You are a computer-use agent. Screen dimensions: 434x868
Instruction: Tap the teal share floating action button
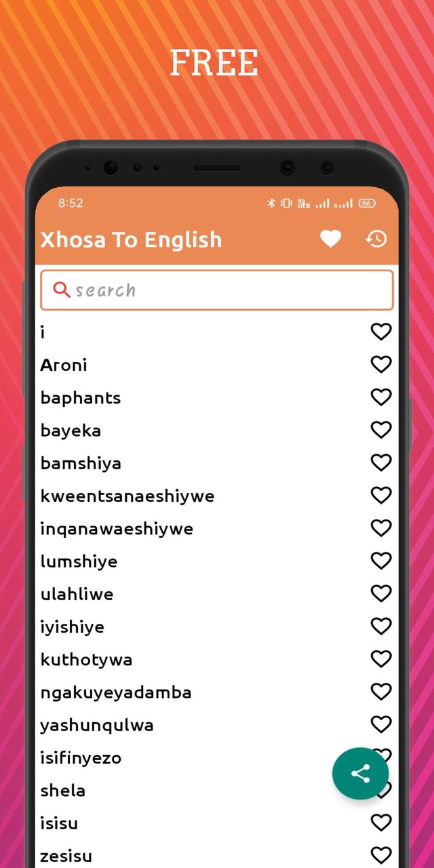[360, 773]
